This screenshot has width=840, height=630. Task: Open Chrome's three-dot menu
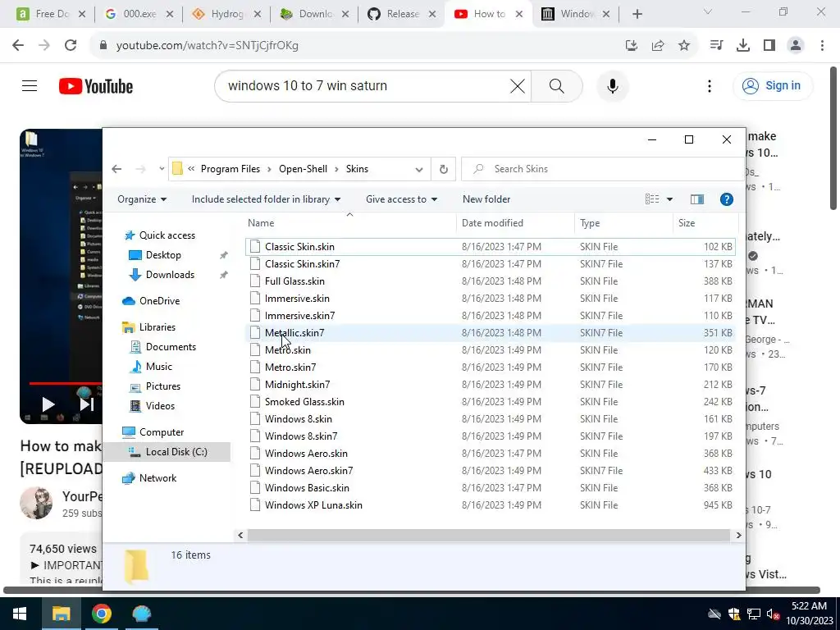point(822,46)
